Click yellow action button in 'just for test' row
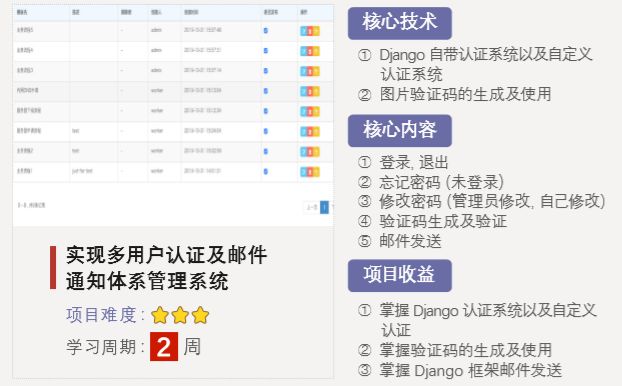The height and width of the screenshot is (386, 622). (316, 172)
